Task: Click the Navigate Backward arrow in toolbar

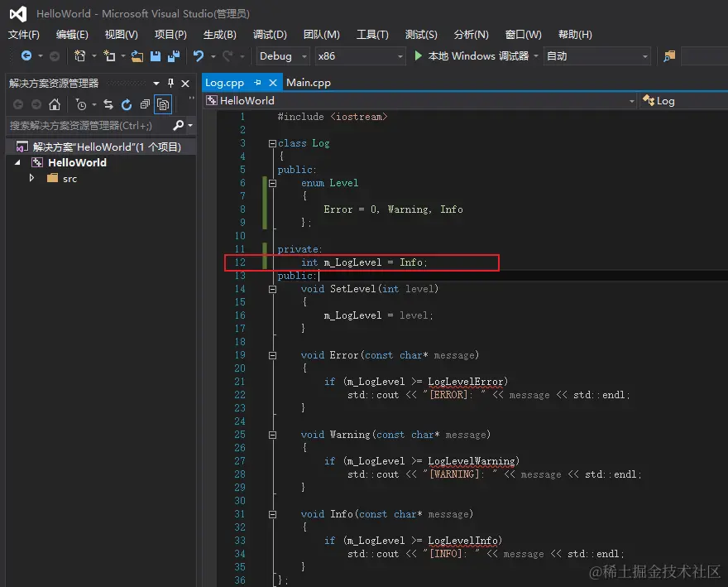Action: point(26,56)
